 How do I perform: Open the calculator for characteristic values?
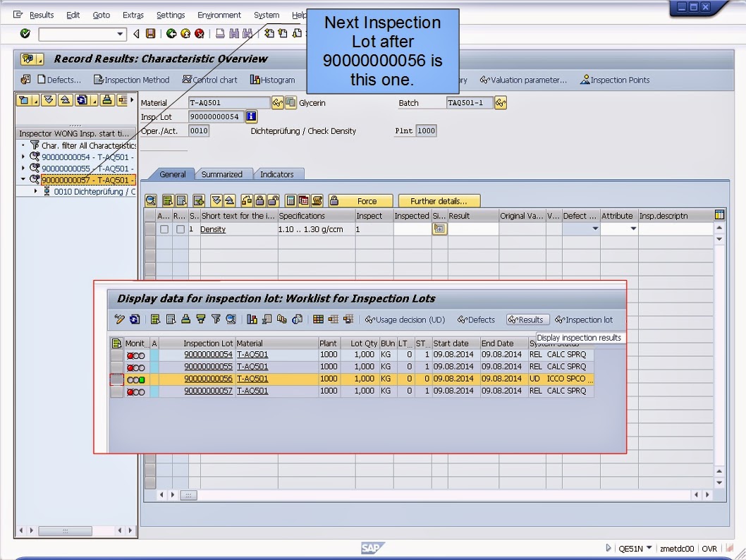click(439, 229)
